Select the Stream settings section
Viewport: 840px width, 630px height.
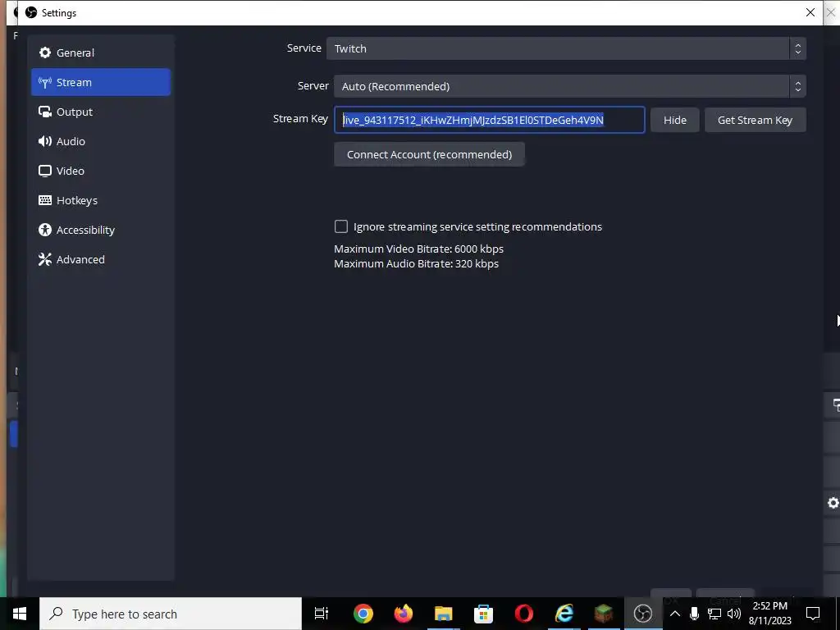101,82
